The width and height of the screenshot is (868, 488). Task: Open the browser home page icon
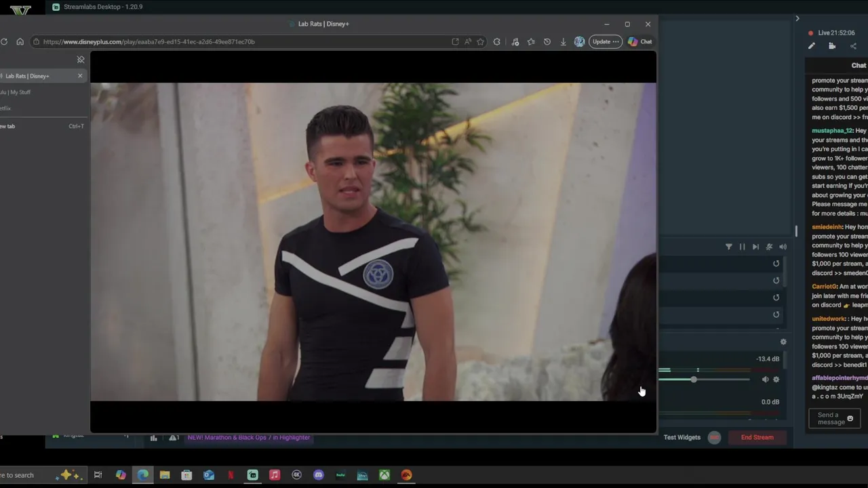(20, 42)
